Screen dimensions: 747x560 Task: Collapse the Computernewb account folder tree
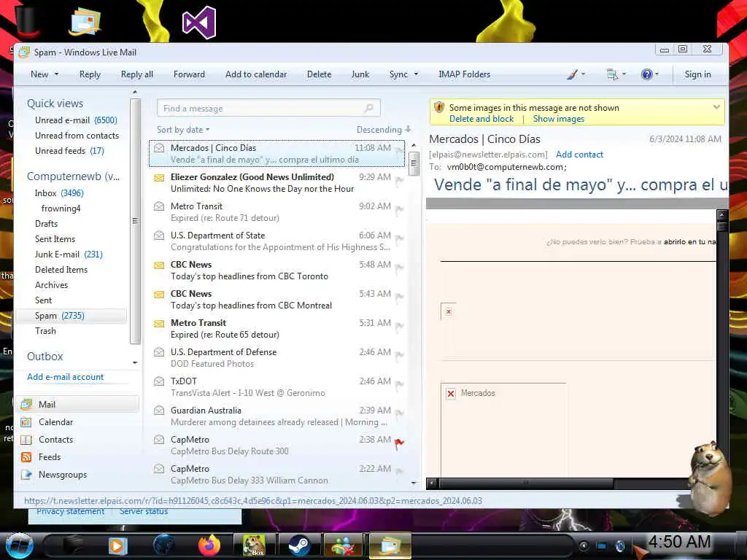tap(74, 176)
